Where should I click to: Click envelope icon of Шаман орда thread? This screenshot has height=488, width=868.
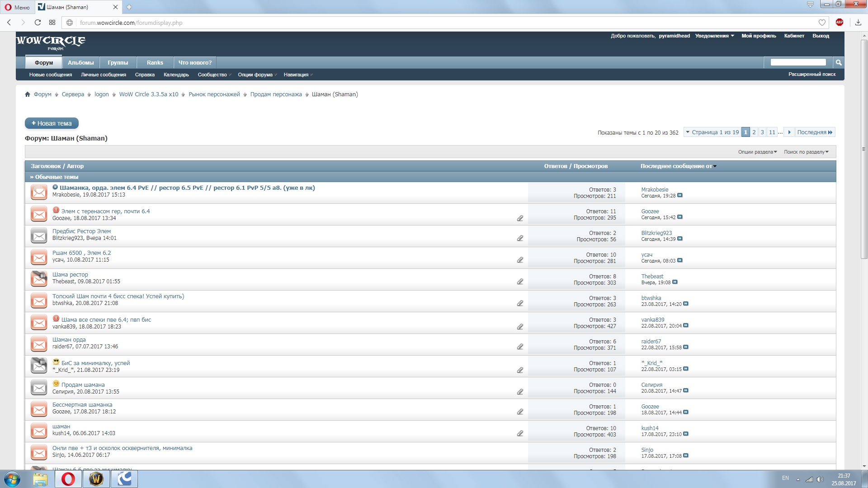pyautogui.click(x=39, y=344)
